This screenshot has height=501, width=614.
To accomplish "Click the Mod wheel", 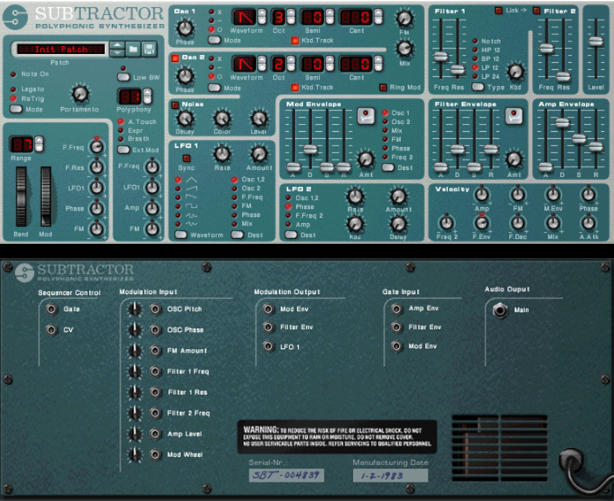I will pyautogui.click(x=46, y=197).
